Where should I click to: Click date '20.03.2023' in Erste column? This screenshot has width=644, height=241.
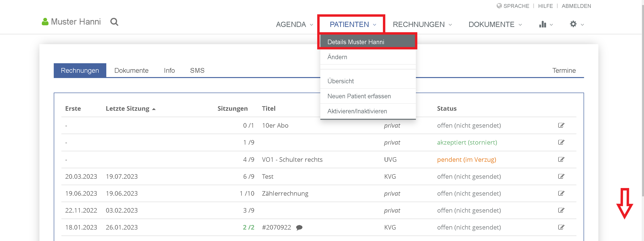[x=81, y=177]
